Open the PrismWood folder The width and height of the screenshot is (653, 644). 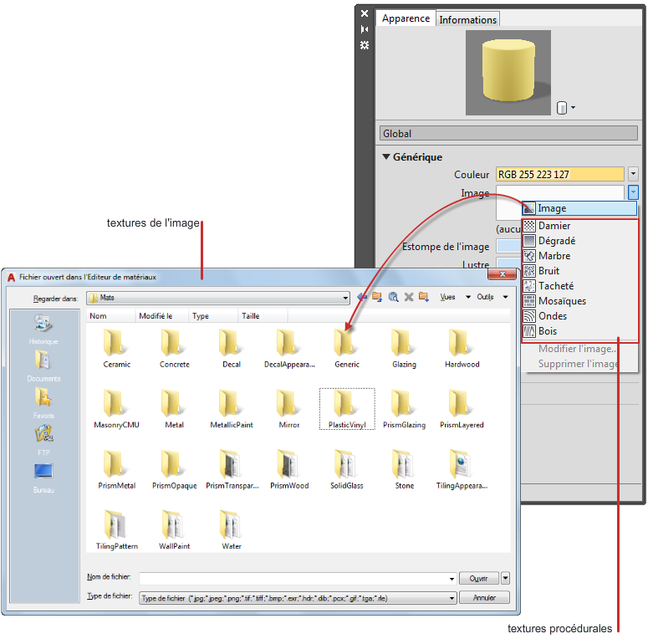point(289,469)
